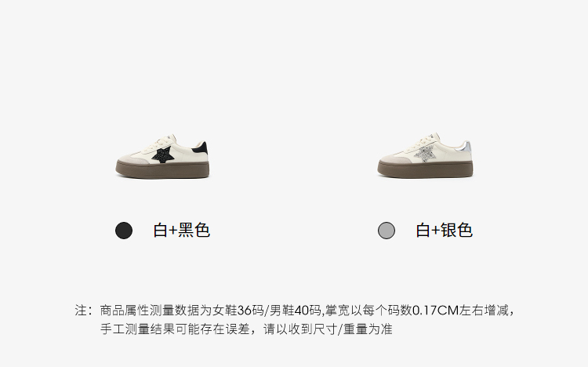Select the white and silver sneaker image
588x367 pixels.
pos(425,156)
